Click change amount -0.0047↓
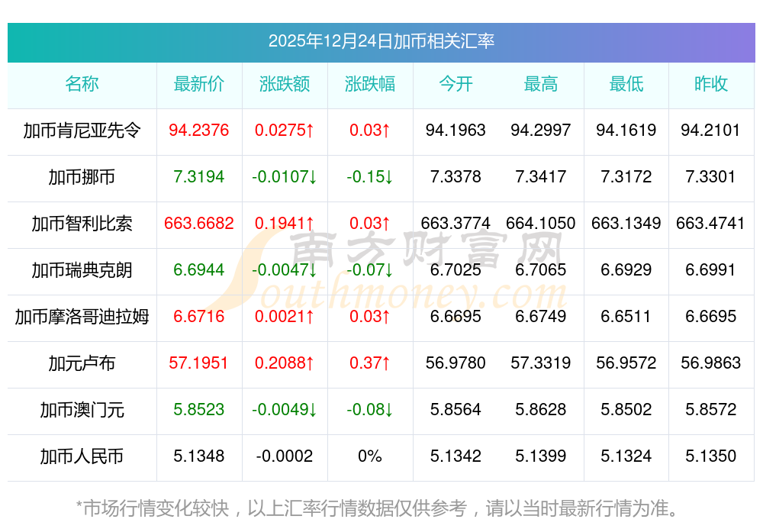Screen dimensions: 763x532 [x=285, y=269]
